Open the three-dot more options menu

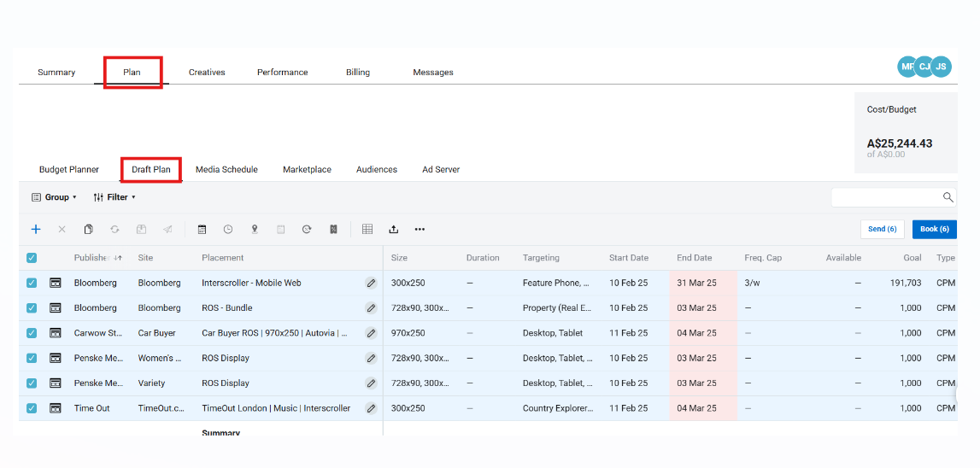[x=420, y=229]
